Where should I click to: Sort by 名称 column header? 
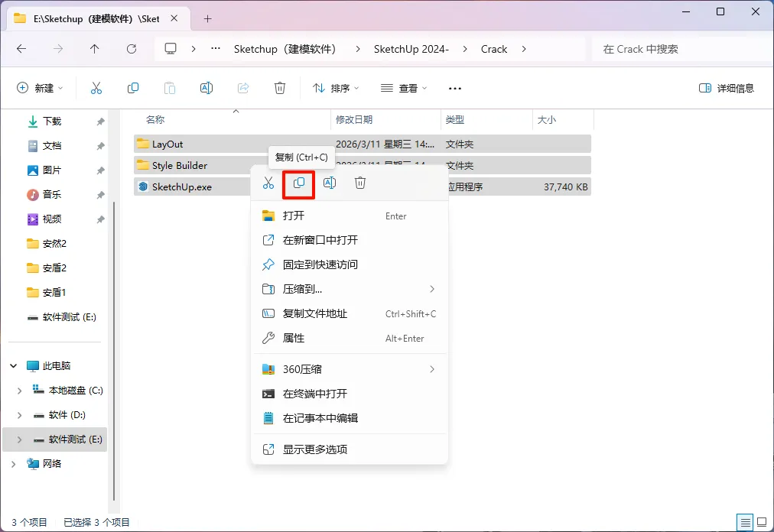click(x=155, y=120)
